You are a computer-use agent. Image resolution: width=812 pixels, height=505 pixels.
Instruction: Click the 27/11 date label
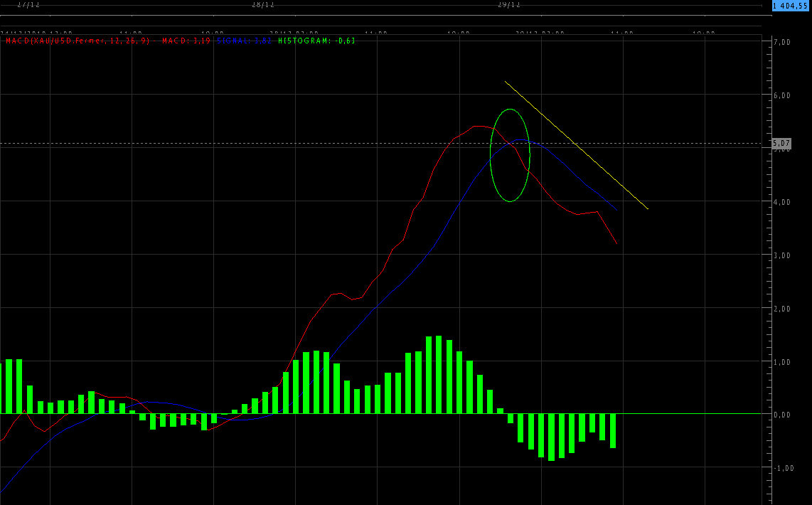(28, 4)
